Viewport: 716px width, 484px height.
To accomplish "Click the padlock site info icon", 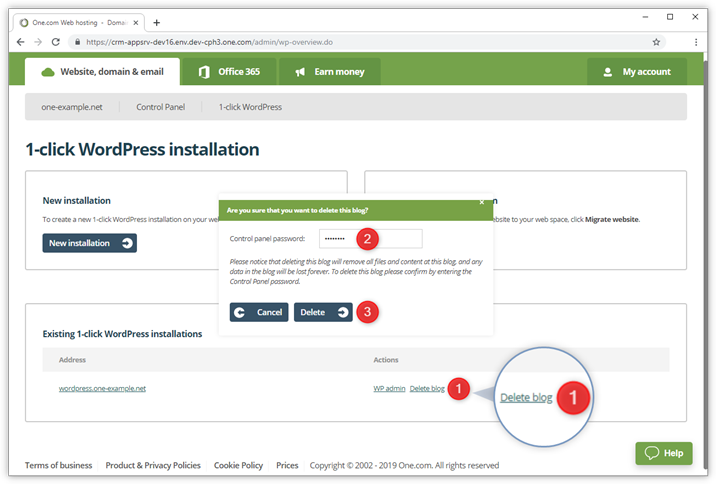I will point(78,42).
